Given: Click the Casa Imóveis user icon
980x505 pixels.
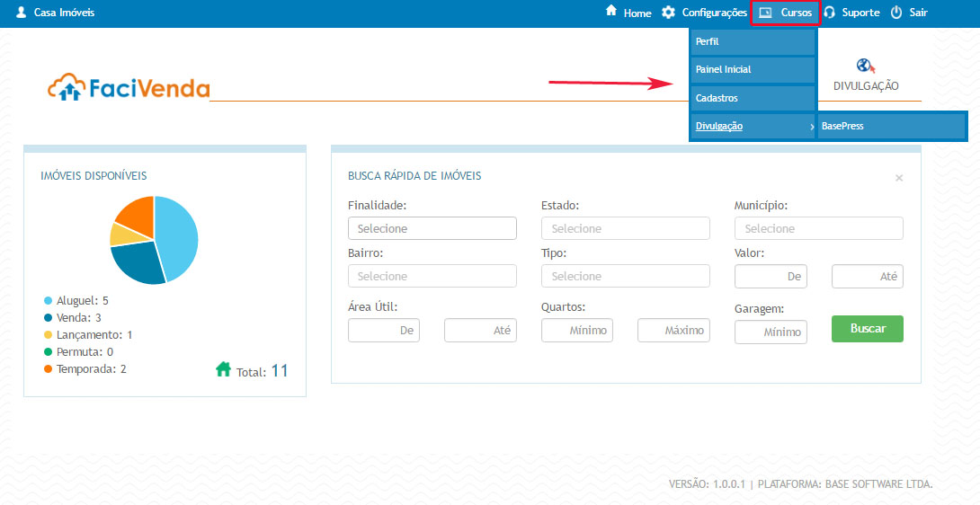Looking at the screenshot, I should pyautogui.click(x=22, y=13).
